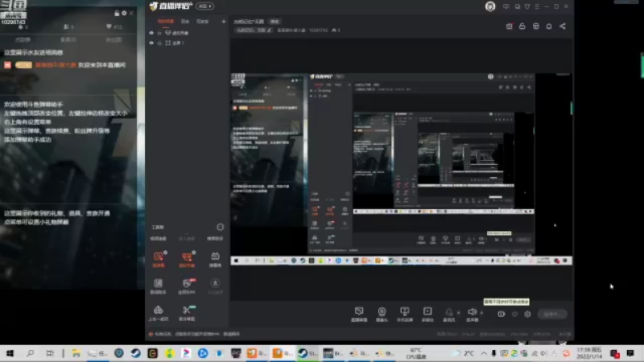Select the first source layer in the list
Viewport: 644px width, 362px height.
(177, 33)
